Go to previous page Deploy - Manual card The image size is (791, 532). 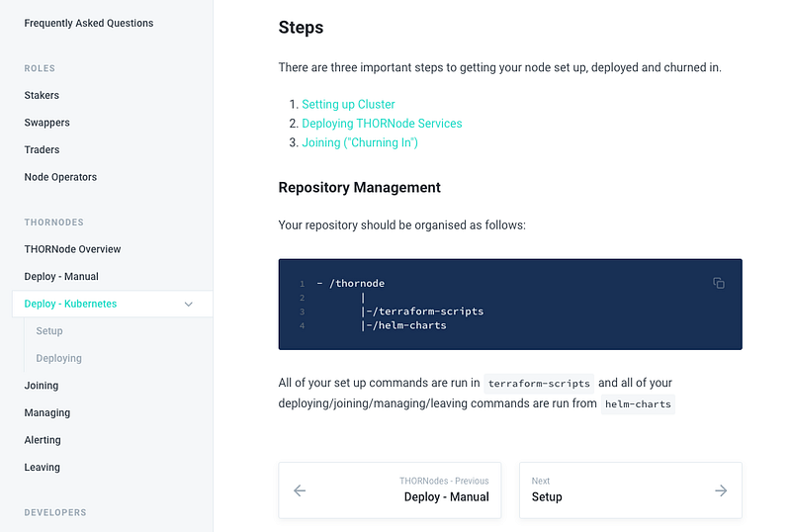click(x=390, y=490)
